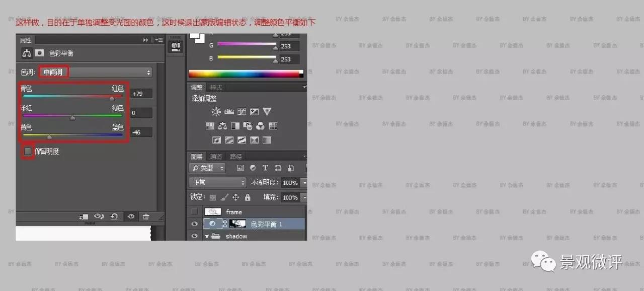The image size is (644, 291).
Task: Reset adjustment to defaults icon
Action: pyautogui.click(x=114, y=216)
